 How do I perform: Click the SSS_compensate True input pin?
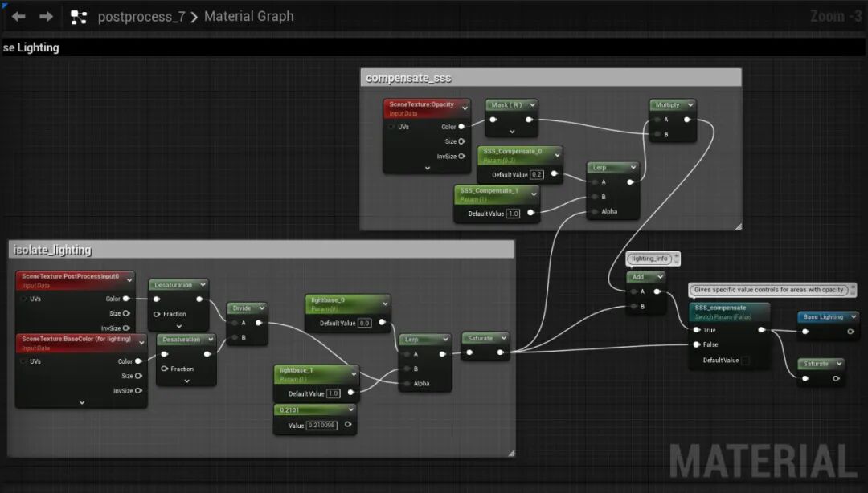click(696, 330)
